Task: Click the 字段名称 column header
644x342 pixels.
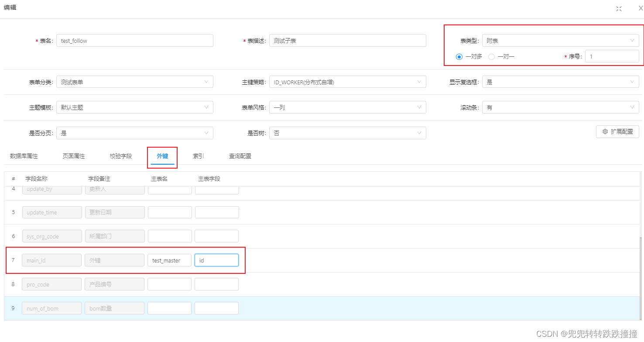Action: click(36, 179)
